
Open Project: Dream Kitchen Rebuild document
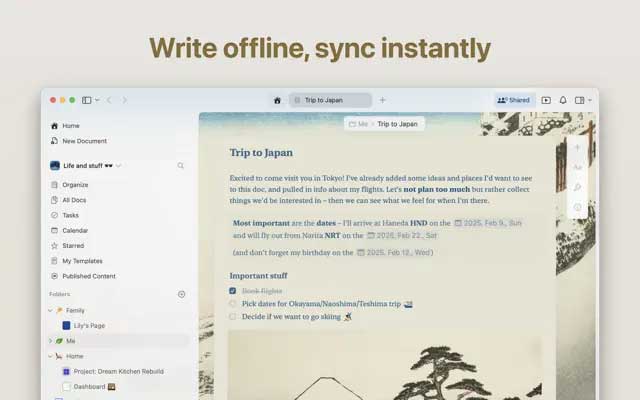coord(116,371)
